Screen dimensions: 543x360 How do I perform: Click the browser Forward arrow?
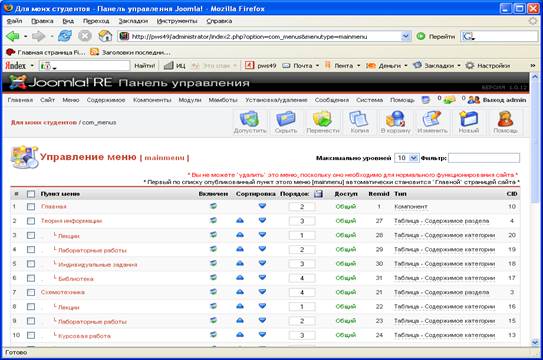click(x=38, y=36)
